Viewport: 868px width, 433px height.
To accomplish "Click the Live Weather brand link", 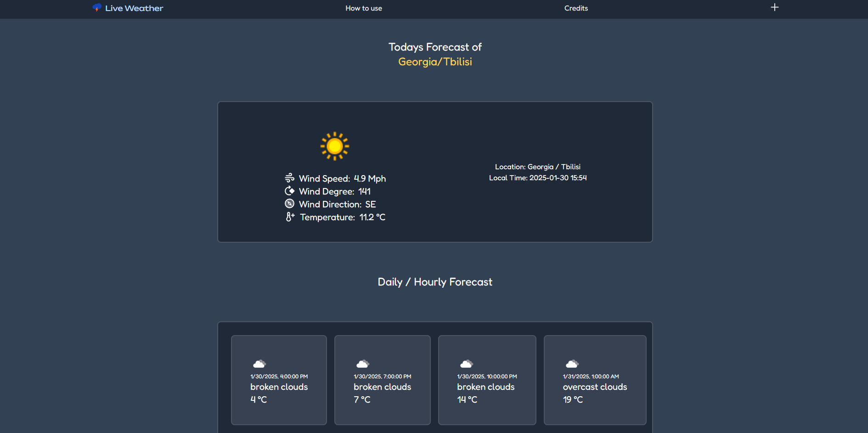I will (x=134, y=8).
